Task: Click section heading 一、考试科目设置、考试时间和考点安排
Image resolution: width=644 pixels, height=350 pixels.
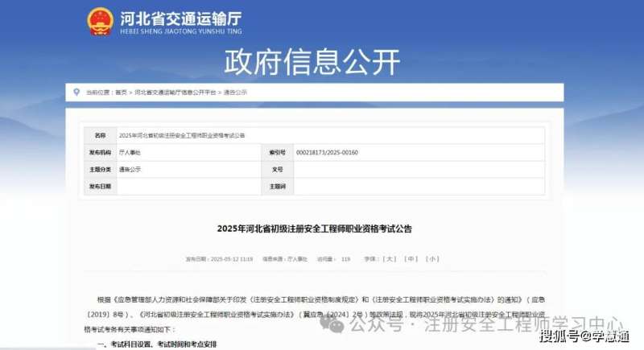Action: (157, 344)
